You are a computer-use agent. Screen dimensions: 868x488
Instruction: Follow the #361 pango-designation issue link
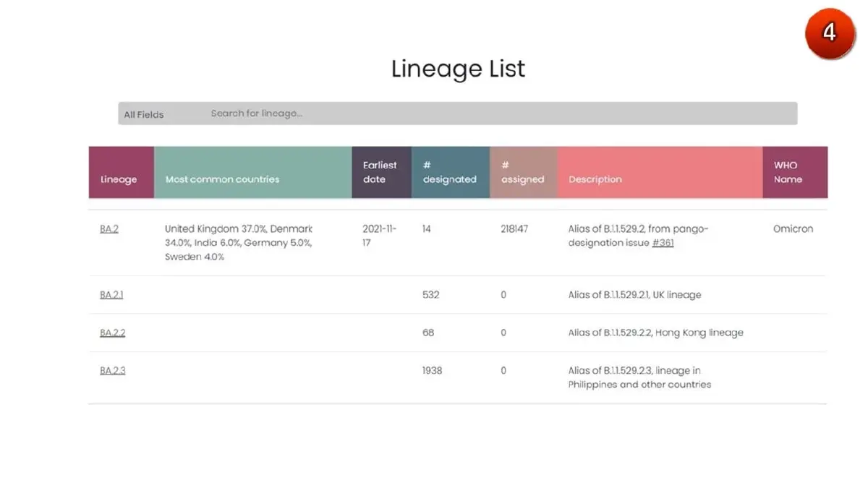(x=663, y=243)
